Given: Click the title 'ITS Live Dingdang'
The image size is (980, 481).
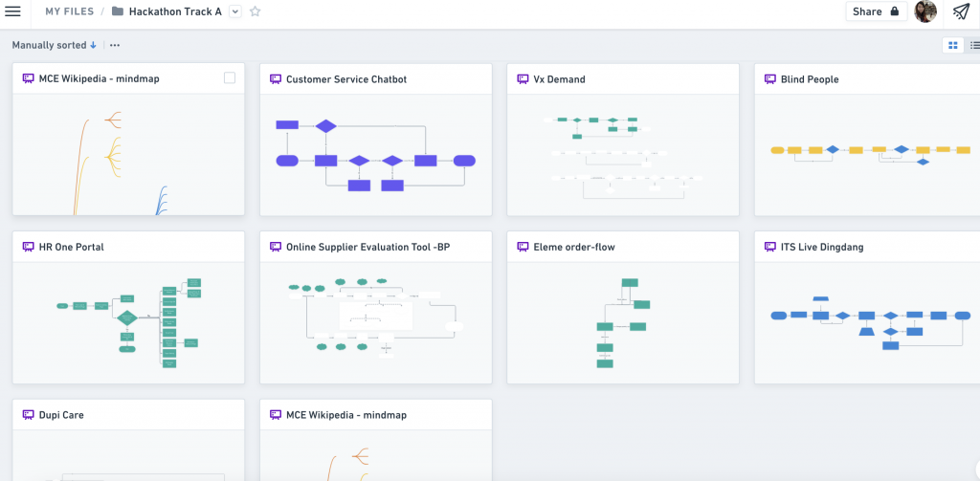Looking at the screenshot, I should pyautogui.click(x=822, y=247).
